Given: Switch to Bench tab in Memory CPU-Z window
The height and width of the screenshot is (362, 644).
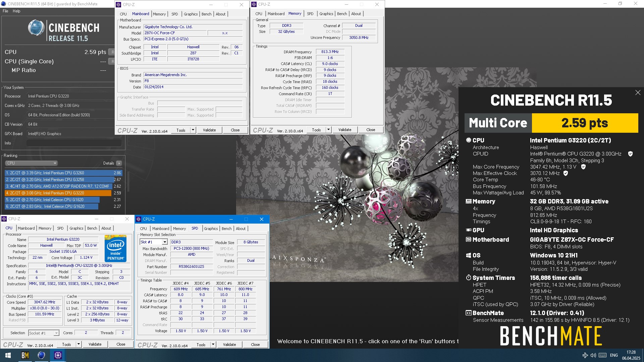Looking at the screenshot, I should 342,14.
